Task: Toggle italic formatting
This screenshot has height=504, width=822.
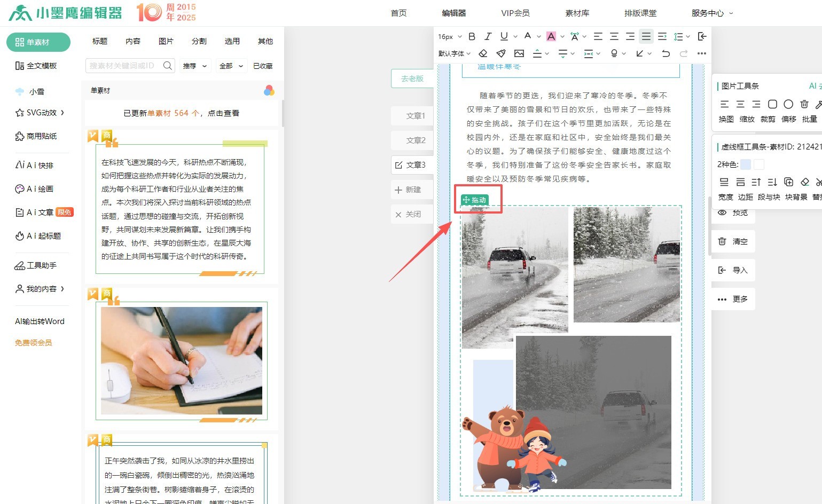Action: [488, 36]
